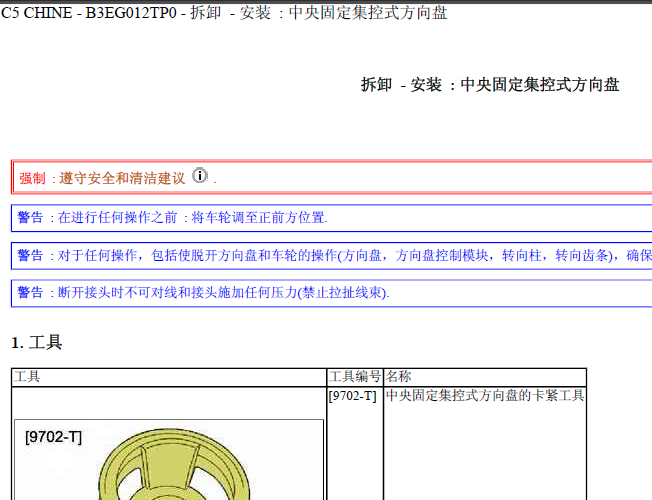The width and height of the screenshot is (652, 500).
Task: Select the centered title 拆卸 - 安装：中央固定集控式方向盘
Action: point(490,85)
